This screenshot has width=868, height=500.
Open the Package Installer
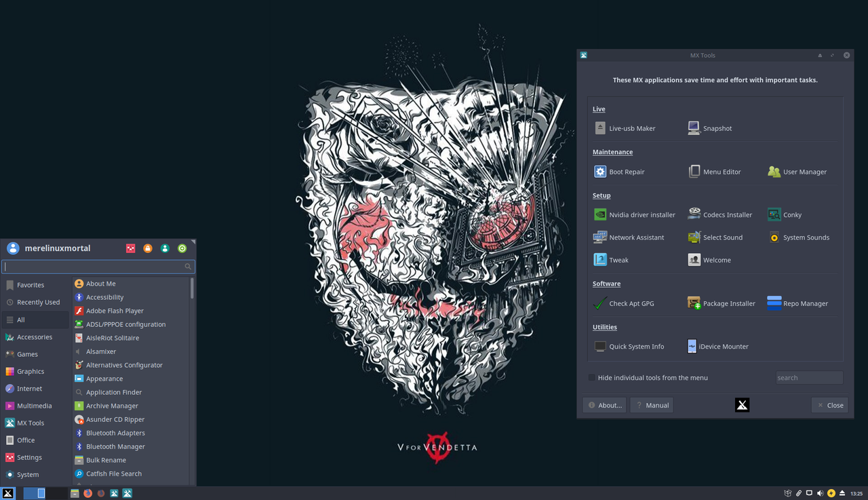click(728, 303)
